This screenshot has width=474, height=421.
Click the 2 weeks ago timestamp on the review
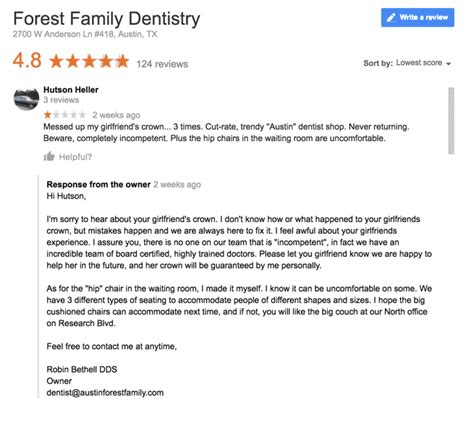[116, 115]
